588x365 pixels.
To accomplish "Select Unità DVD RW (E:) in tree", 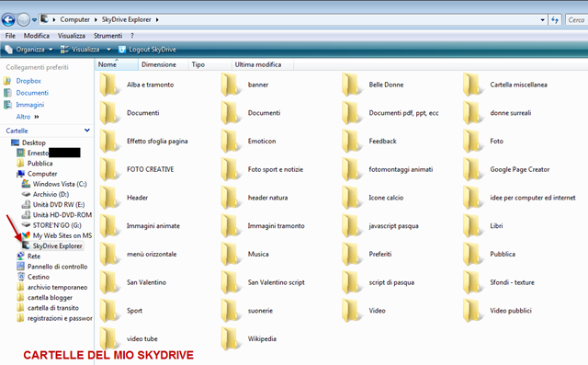I will point(59,204).
